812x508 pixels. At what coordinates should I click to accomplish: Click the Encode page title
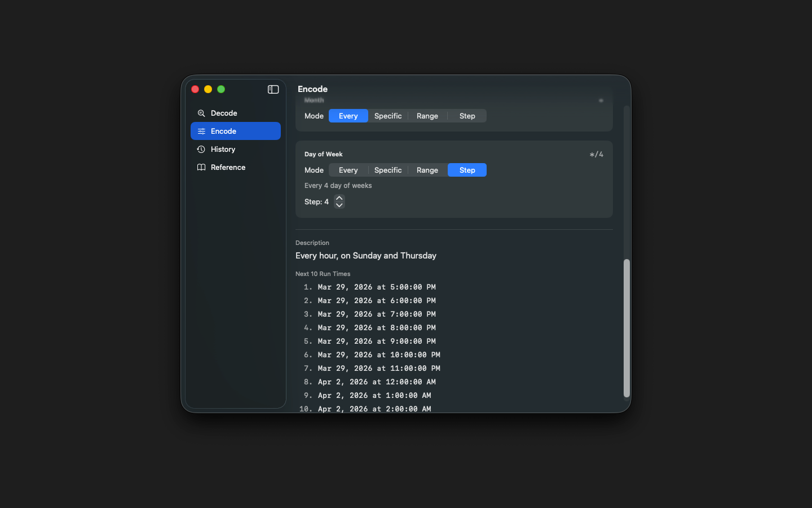[x=312, y=89]
